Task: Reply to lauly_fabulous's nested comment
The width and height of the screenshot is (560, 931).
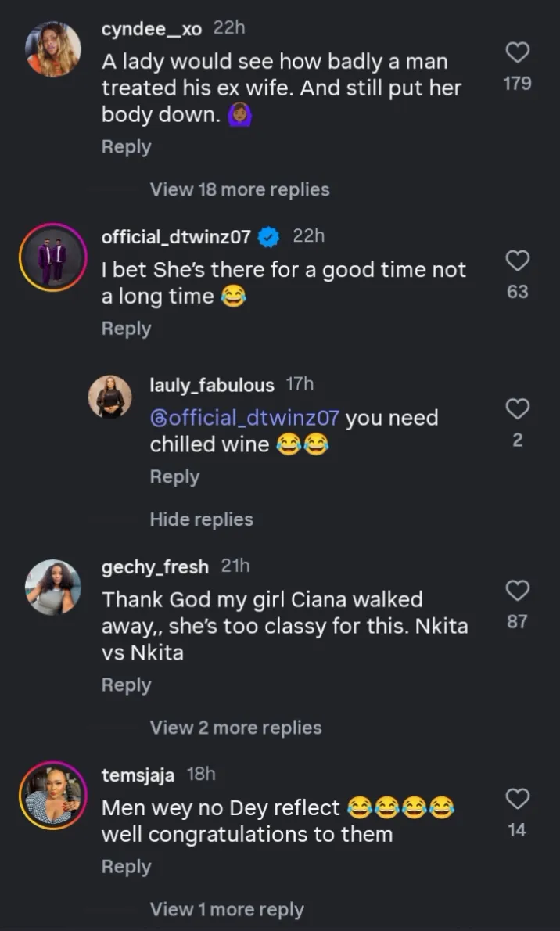Action: [174, 476]
